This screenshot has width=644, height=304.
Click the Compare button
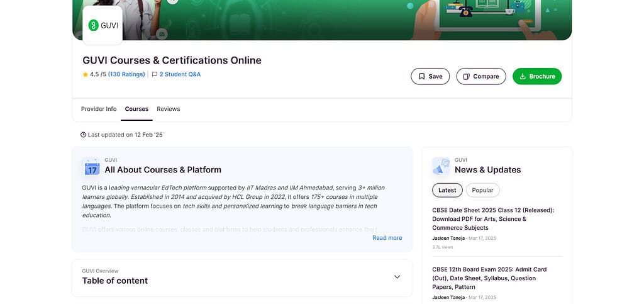pos(481,76)
